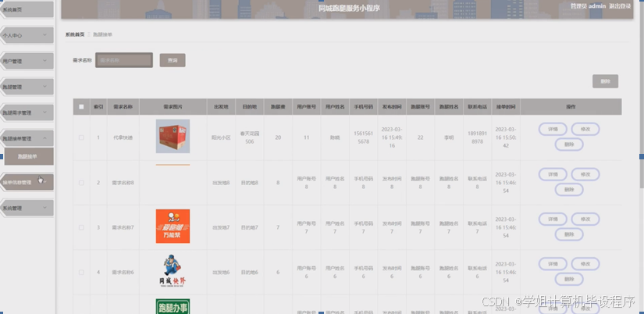Click the 代拿快递 name cell
The height and width of the screenshot is (314, 644).
123,137
